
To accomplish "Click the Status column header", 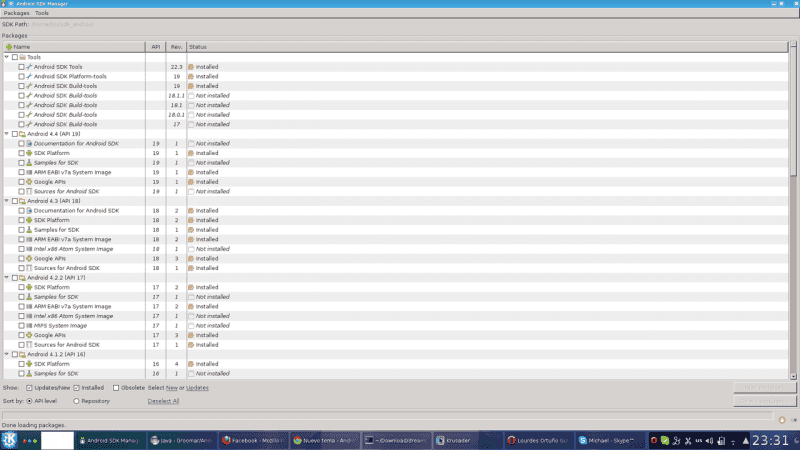I will (x=487, y=47).
